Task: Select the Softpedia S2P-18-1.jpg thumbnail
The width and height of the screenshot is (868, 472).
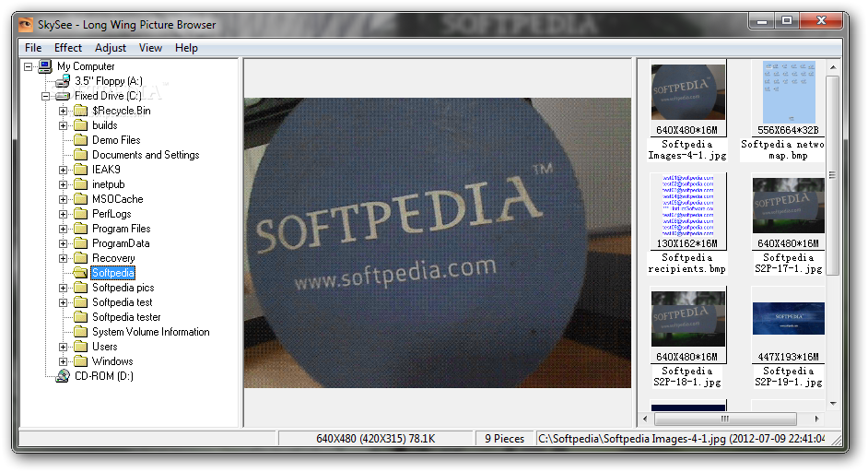Action: [x=687, y=319]
